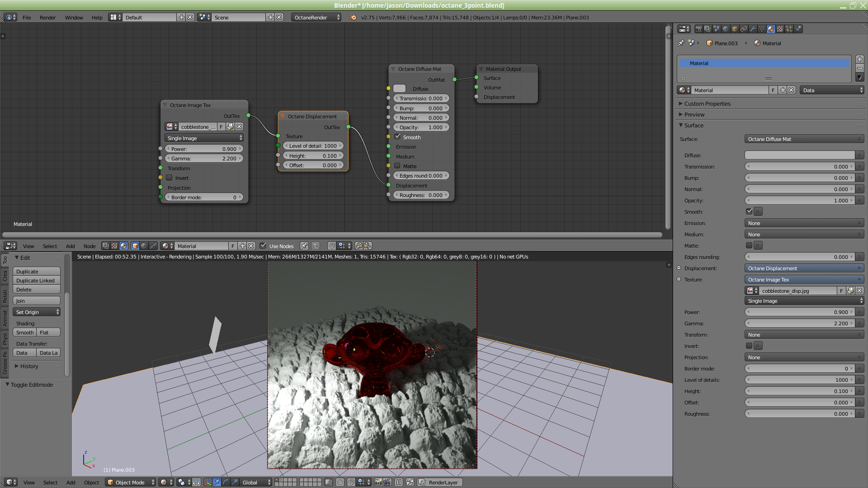868x488 pixels.
Task: Open the OctaneRender engine dropdown
Action: point(316,17)
